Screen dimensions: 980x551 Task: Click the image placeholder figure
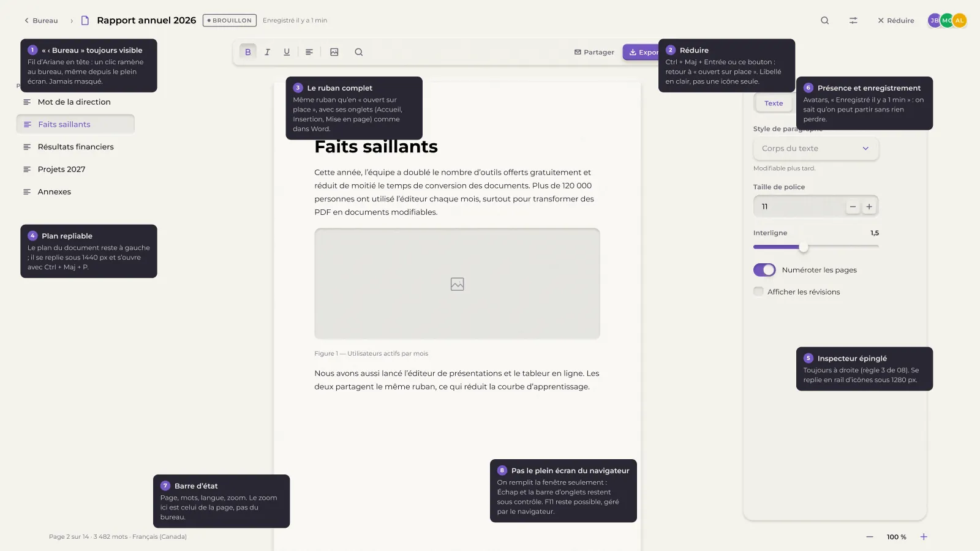(457, 283)
